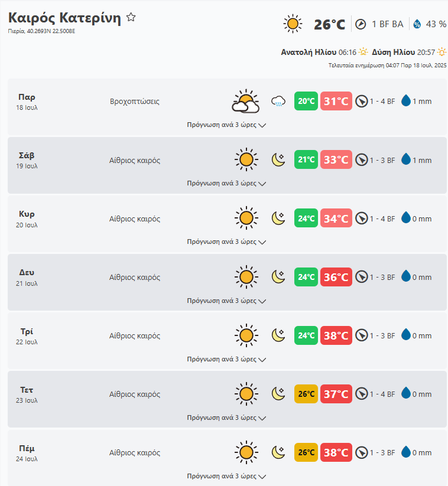Click the current weather sun icon
448x486 pixels.
click(293, 24)
